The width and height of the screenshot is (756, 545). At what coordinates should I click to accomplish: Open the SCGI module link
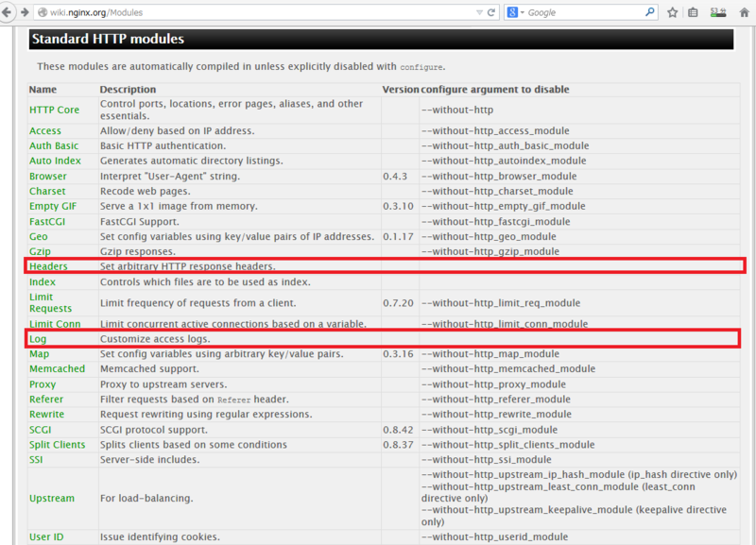point(40,430)
